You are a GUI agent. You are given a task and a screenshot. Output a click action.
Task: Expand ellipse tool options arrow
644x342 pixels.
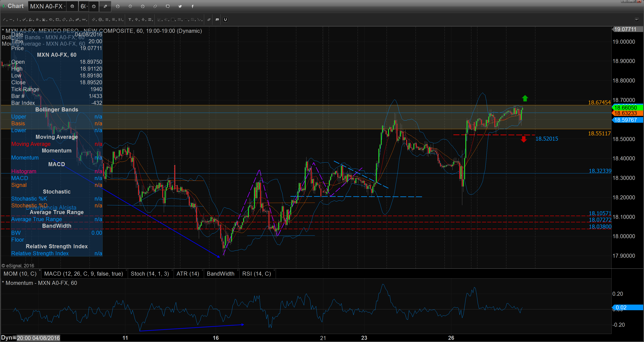pyautogui.click(x=54, y=21)
